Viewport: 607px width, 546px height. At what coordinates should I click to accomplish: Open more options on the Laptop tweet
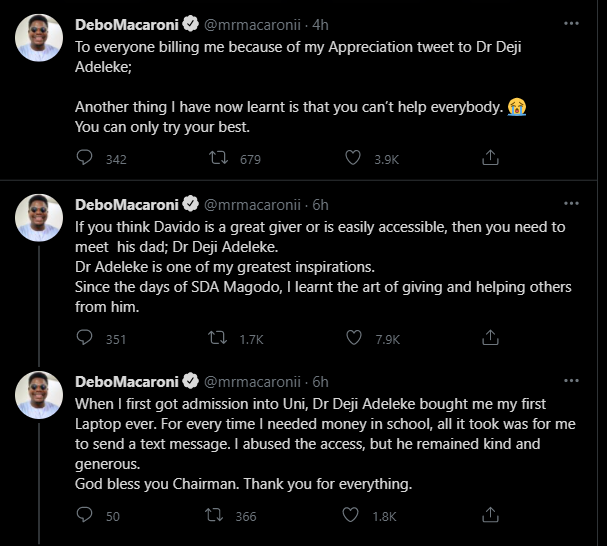[570, 381]
